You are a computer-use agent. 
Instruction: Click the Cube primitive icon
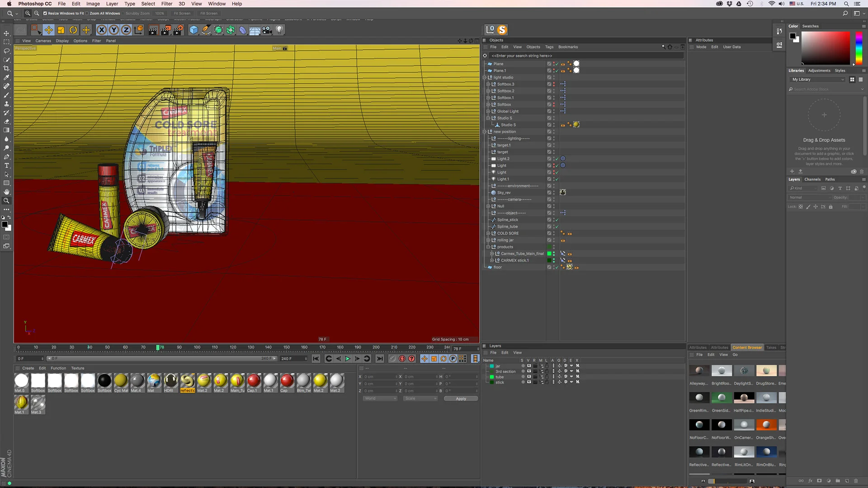pos(193,30)
